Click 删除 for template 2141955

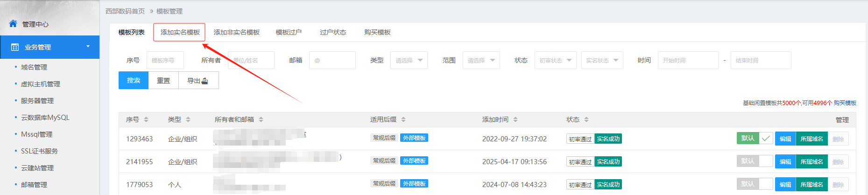pos(838,161)
